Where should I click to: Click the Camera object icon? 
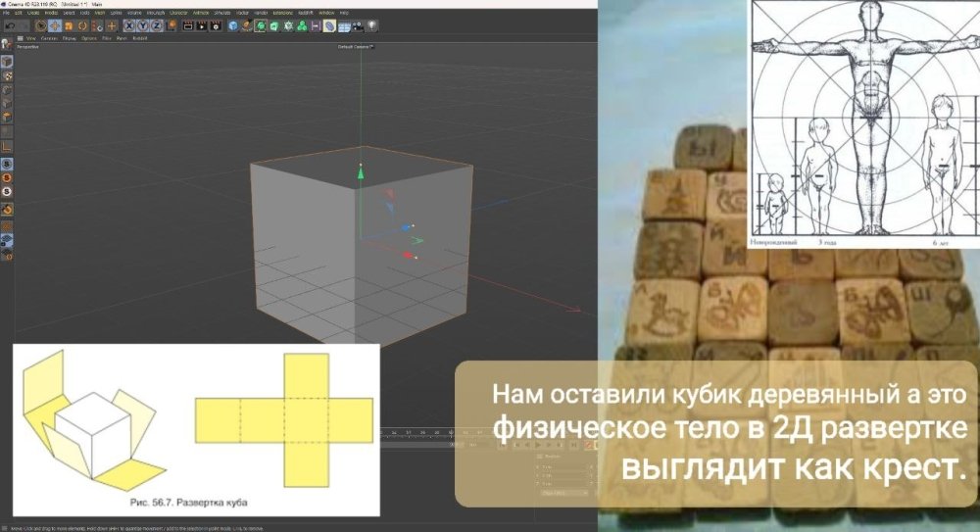coord(358,26)
